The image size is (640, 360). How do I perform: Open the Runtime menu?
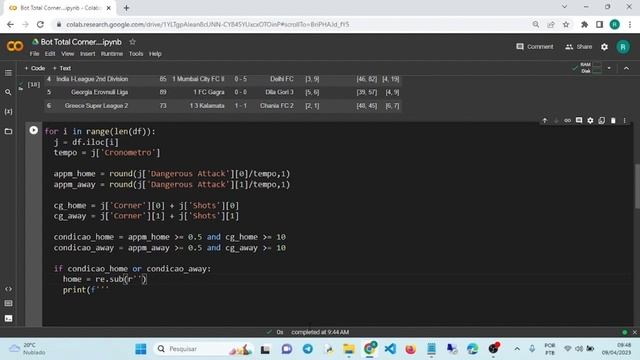tap(111, 54)
